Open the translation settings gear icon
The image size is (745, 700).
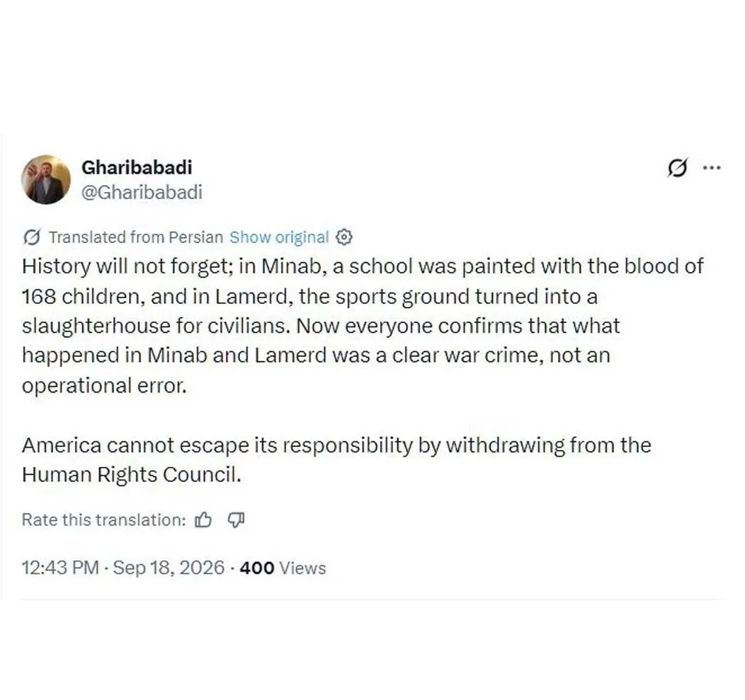[x=344, y=237]
